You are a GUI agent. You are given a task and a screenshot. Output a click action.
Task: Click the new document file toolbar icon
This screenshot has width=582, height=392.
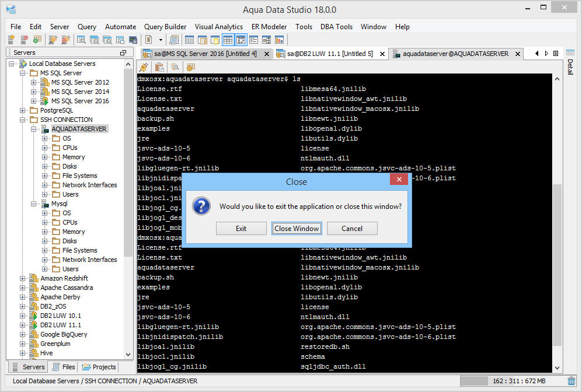[x=148, y=40]
